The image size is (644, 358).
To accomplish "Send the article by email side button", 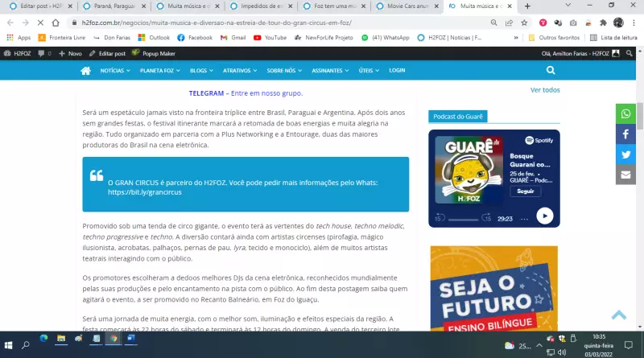I will pyautogui.click(x=626, y=174).
